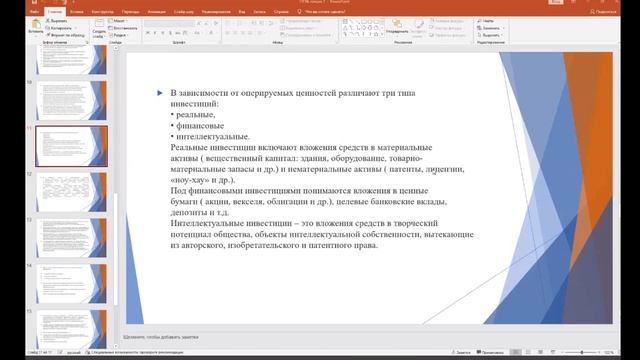Open the Заменить (Replace) dropdown

tap(491, 28)
